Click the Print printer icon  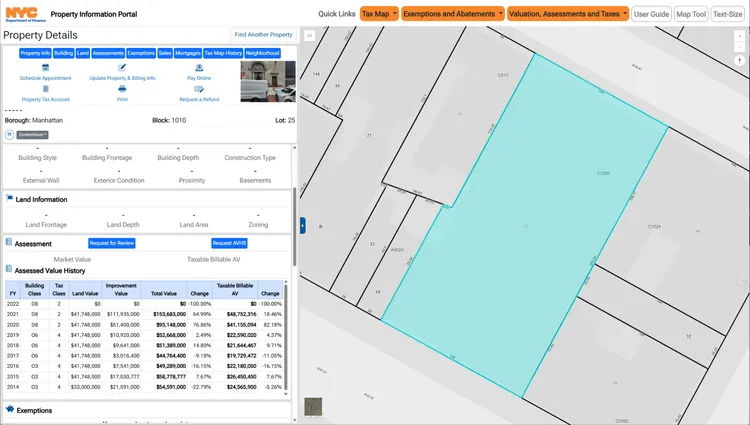(x=122, y=89)
